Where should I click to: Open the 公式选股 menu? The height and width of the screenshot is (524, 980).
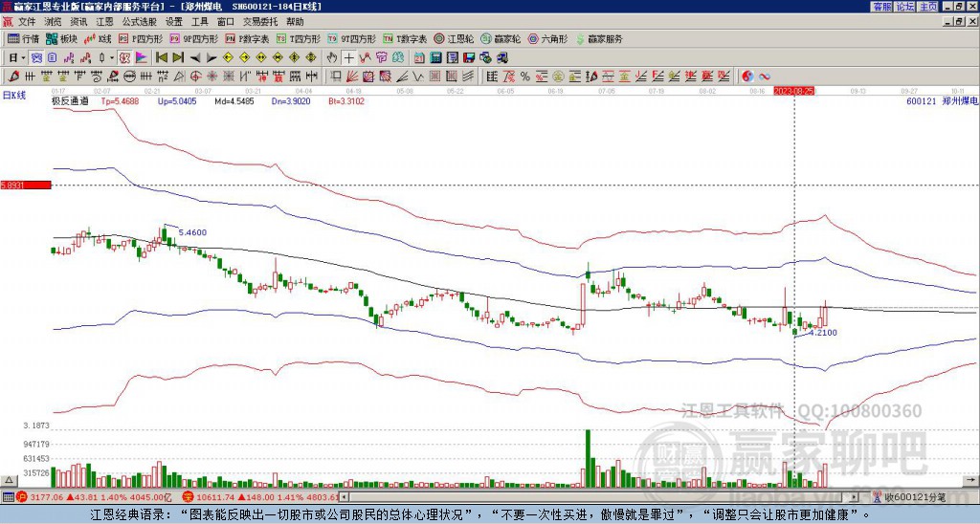(x=140, y=22)
